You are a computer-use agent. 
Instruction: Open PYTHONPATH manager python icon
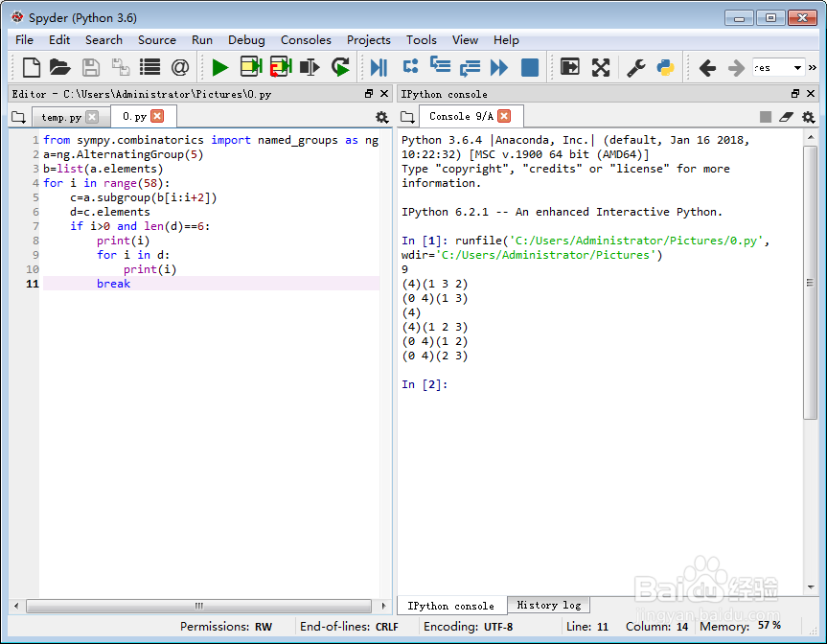(665, 67)
